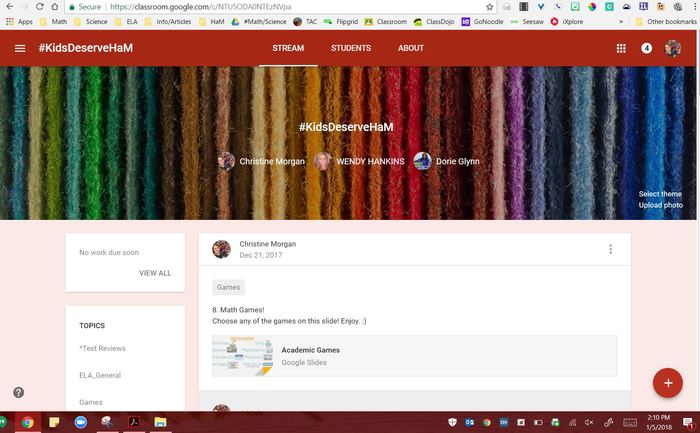
Task: Switch to the Students tab
Action: 351,48
